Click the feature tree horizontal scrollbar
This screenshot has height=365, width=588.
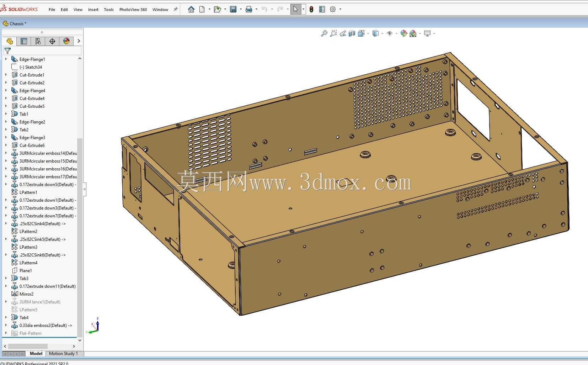[28, 346]
